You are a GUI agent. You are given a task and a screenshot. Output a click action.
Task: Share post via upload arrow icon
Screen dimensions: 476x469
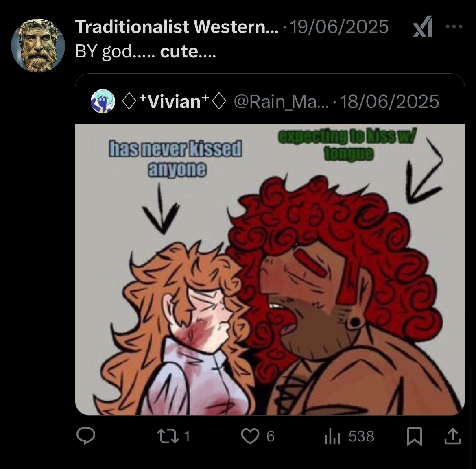[453, 436]
